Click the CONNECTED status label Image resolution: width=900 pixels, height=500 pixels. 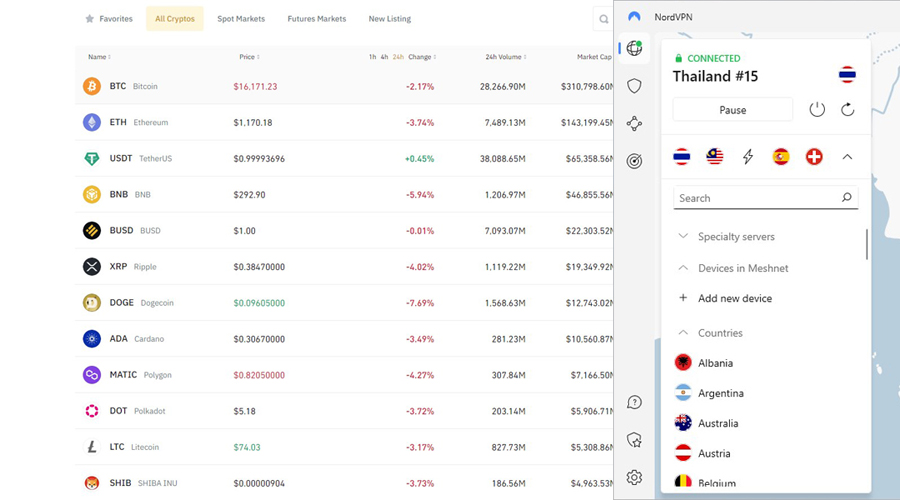click(x=714, y=59)
